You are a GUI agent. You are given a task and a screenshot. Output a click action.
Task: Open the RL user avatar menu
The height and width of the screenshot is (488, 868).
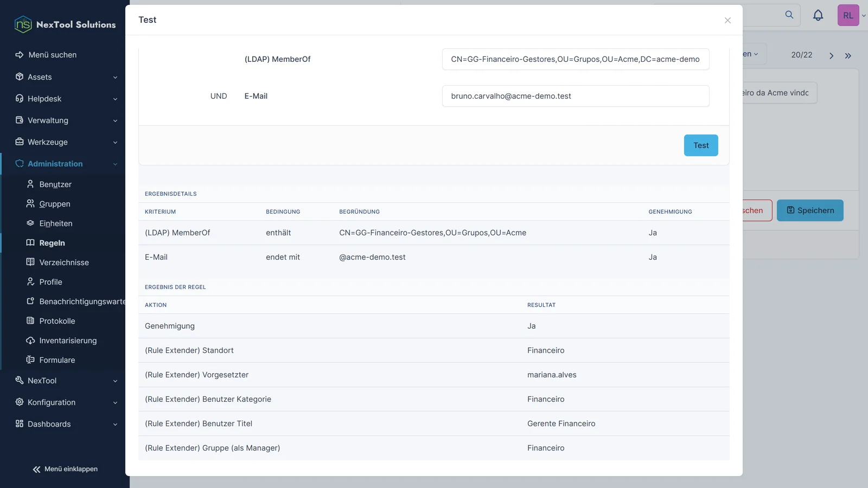(x=848, y=15)
